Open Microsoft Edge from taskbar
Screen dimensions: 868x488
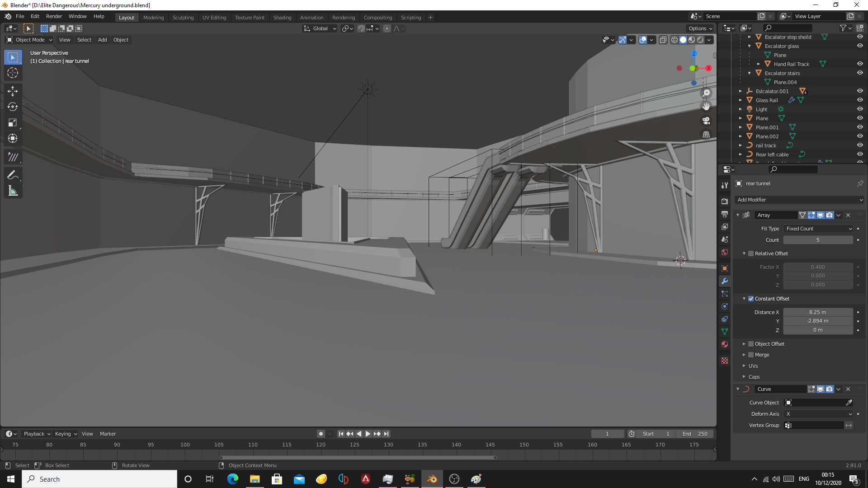tap(233, 479)
